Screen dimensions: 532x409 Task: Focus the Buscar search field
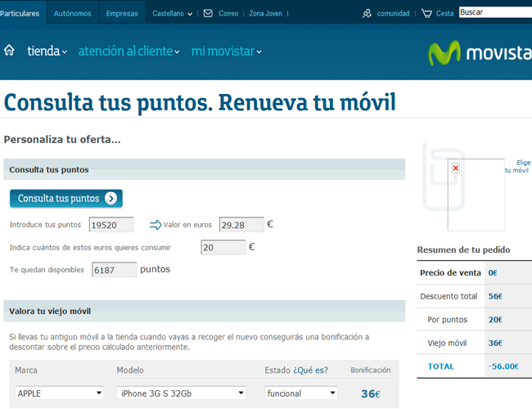point(495,12)
